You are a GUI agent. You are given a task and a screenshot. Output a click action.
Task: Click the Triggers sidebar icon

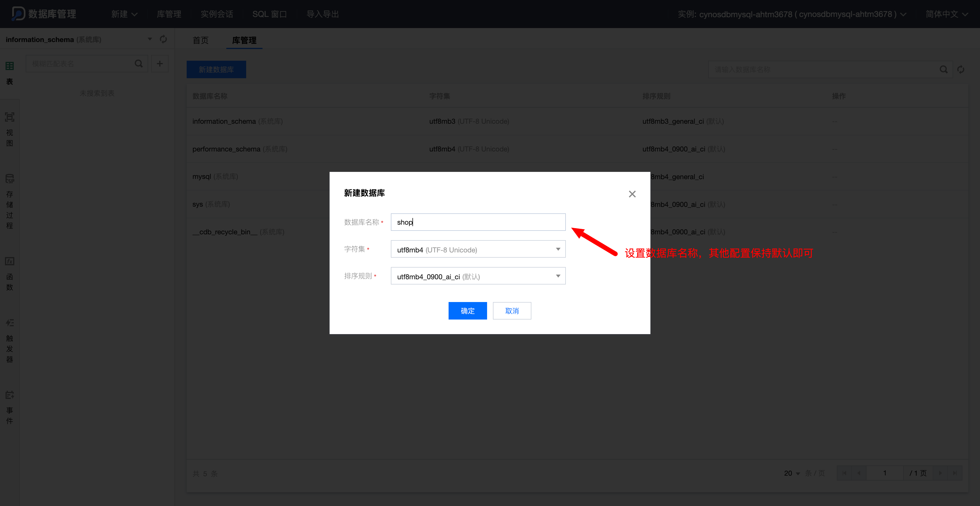[x=10, y=323]
